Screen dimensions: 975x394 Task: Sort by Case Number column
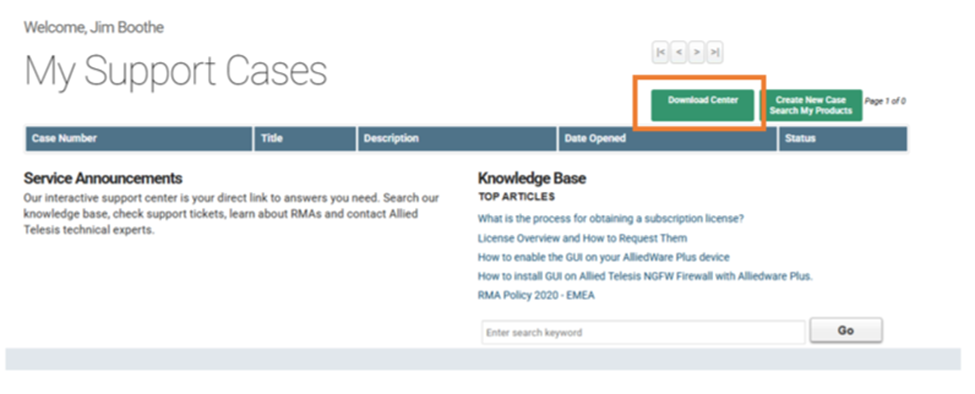tap(139, 139)
